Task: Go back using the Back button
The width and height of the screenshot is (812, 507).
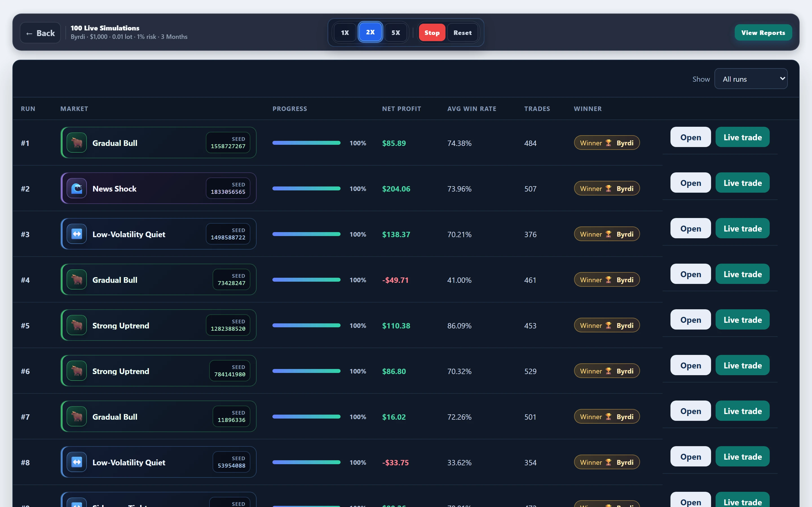Action: click(x=40, y=33)
